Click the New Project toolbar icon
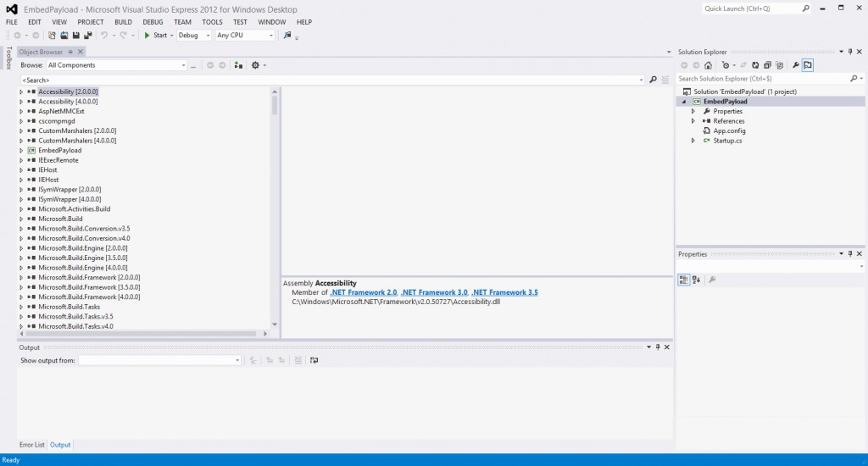 click(x=52, y=35)
